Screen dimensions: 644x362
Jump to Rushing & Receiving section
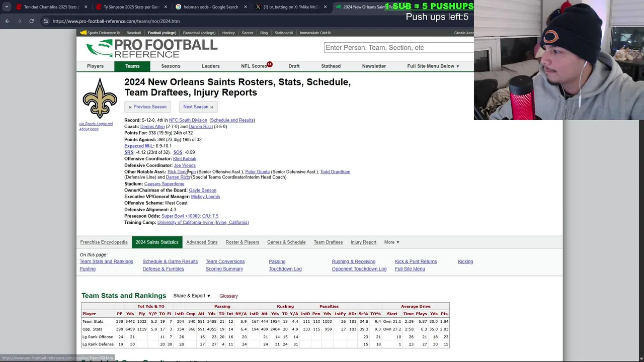point(354,261)
